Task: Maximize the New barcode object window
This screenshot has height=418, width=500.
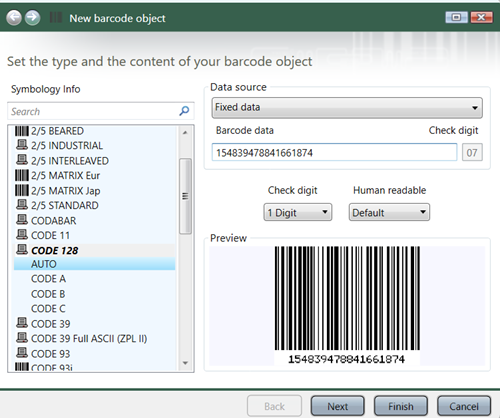Action: pyautogui.click(x=456, y=17)
